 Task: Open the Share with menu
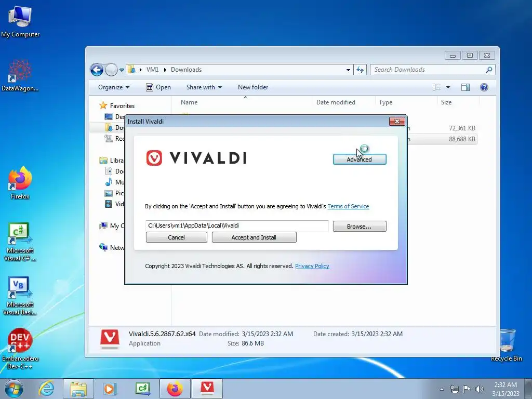click(204, 87)
